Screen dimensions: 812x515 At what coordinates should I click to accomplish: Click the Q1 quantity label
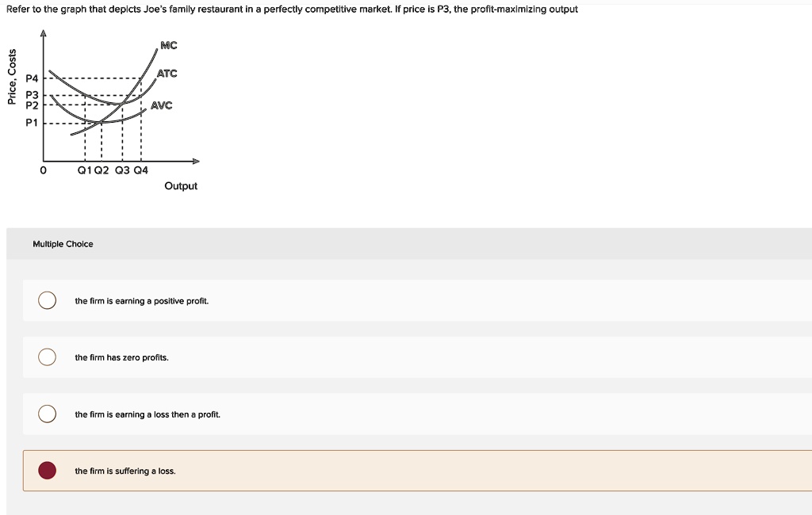(x=84, y=170)
